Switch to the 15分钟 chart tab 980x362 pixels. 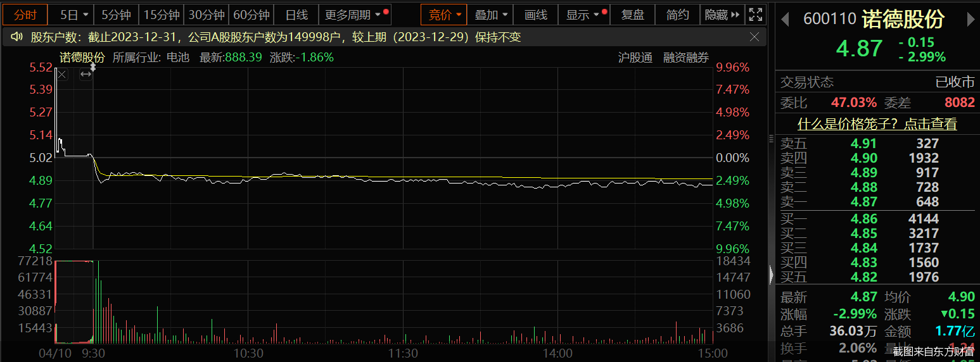point(161,15)
